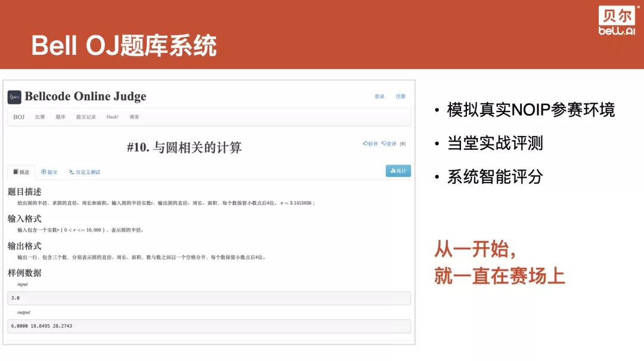Click the italic output label
This screenshot has width=644, height=361.
click(23, 313)
